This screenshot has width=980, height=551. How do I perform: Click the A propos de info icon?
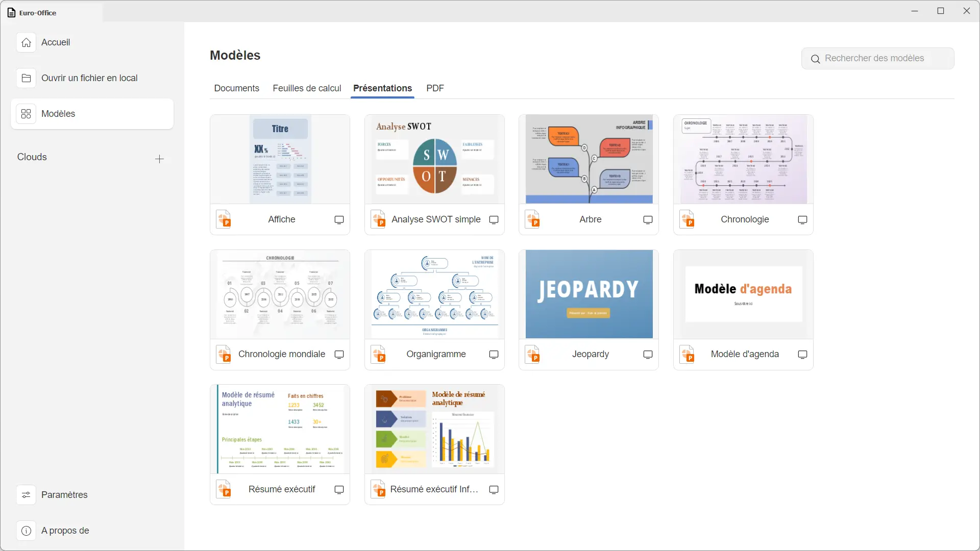pos(26,531)
